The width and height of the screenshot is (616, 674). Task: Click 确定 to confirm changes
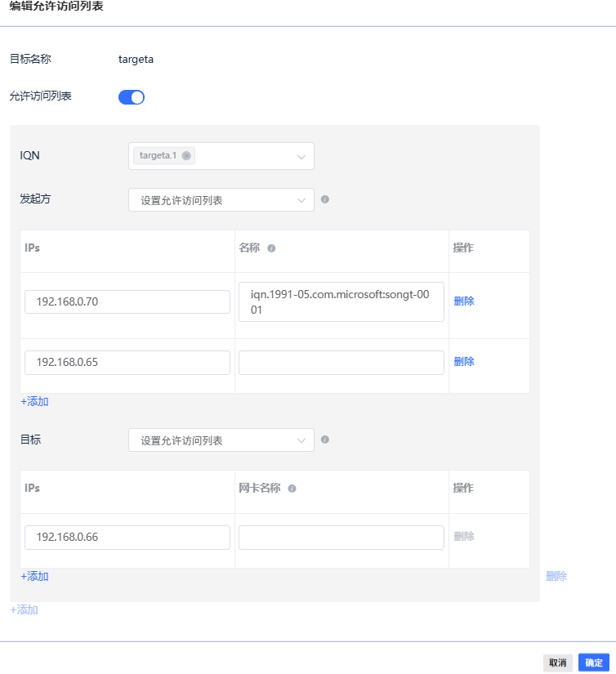[594, 663]
